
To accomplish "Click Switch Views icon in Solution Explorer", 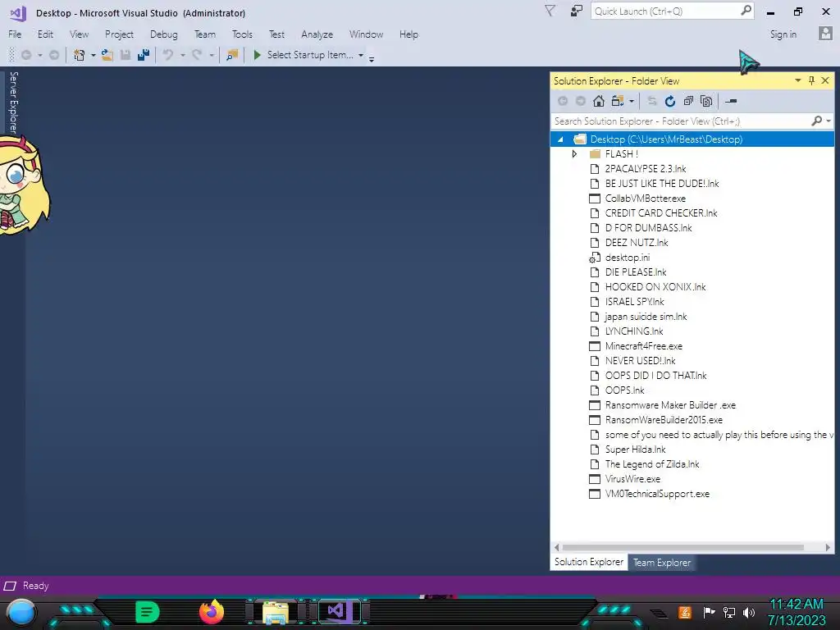I will (618, 101).
